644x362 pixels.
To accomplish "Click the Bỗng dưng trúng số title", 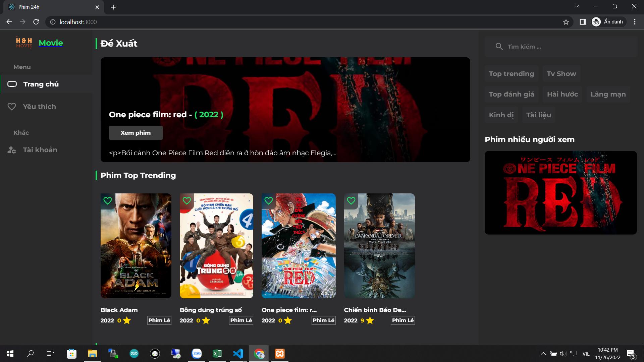I will pos(211,310).
